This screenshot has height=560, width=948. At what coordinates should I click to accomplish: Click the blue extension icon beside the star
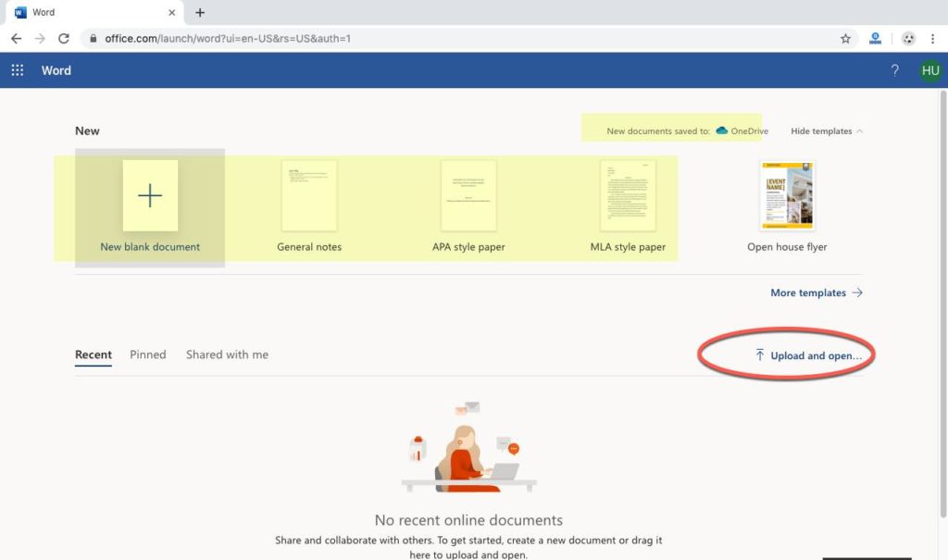point(875,39)
